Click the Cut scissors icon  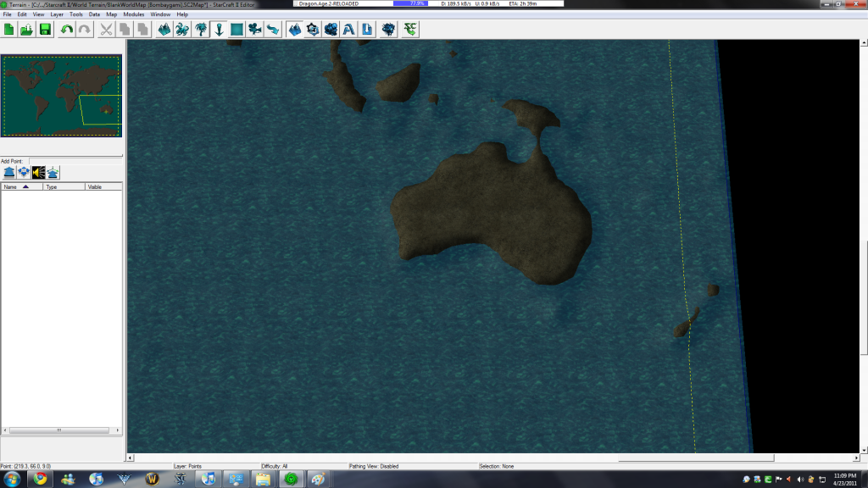pyautogui.click(x=106, y=30)
